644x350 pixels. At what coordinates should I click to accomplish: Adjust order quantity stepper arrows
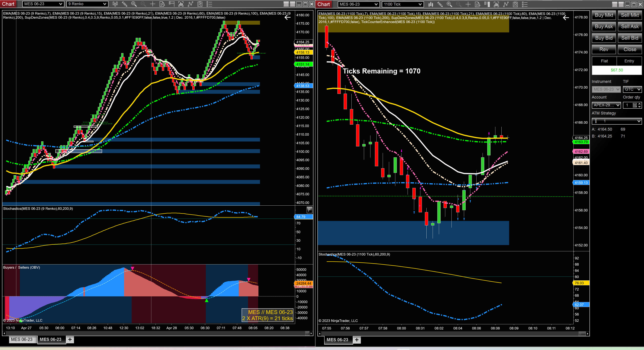(x=639, y=105)
